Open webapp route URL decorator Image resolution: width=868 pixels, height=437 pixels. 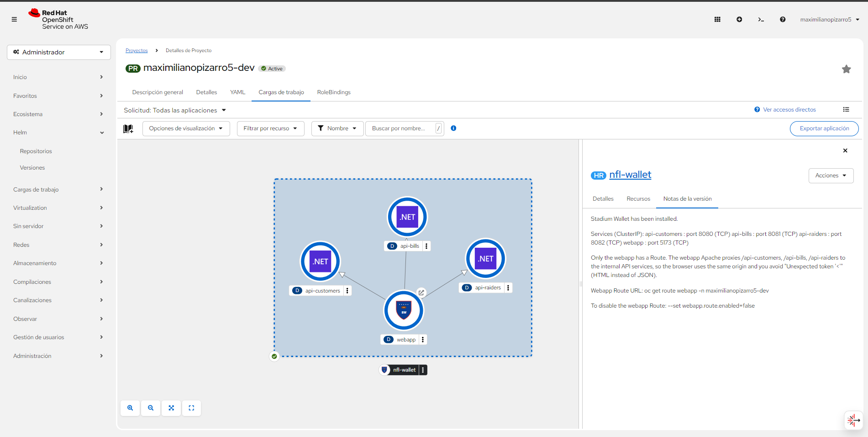coord(421,293)
